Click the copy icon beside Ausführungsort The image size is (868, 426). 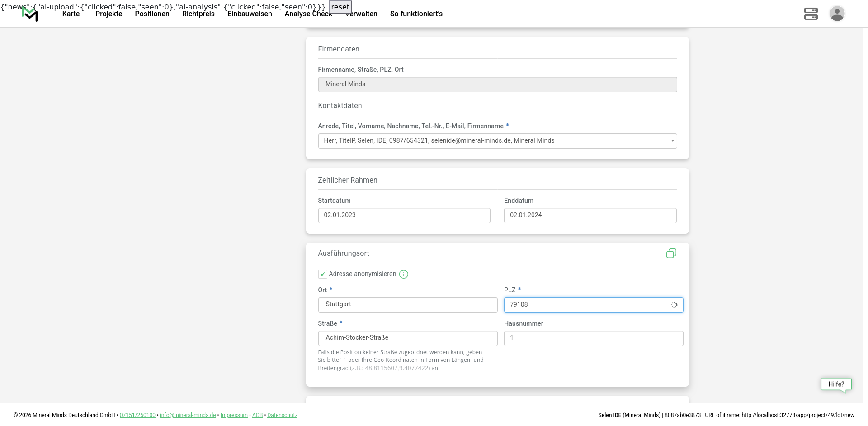(x=671, y=253)
